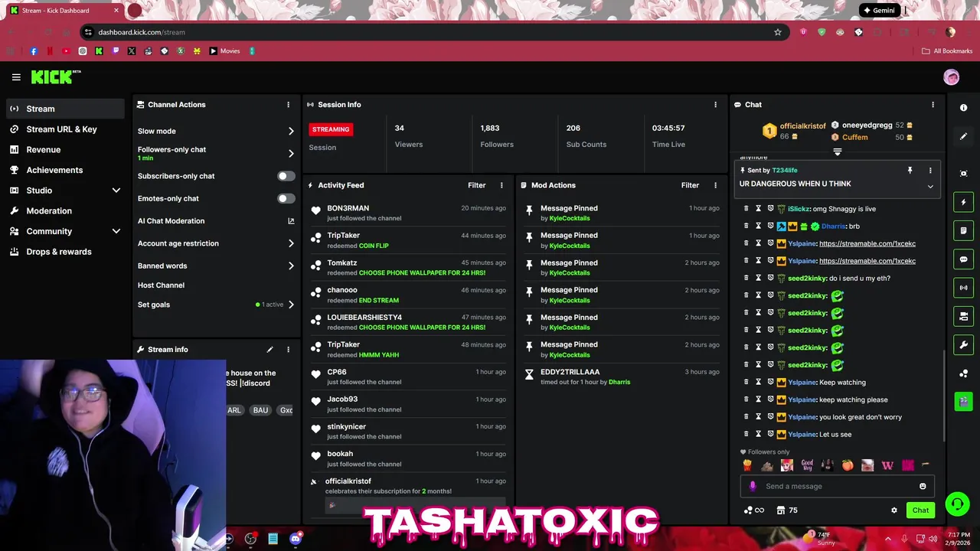Open the profile avatar menu in the Kick header
The image size is (980, 551).
951,77
